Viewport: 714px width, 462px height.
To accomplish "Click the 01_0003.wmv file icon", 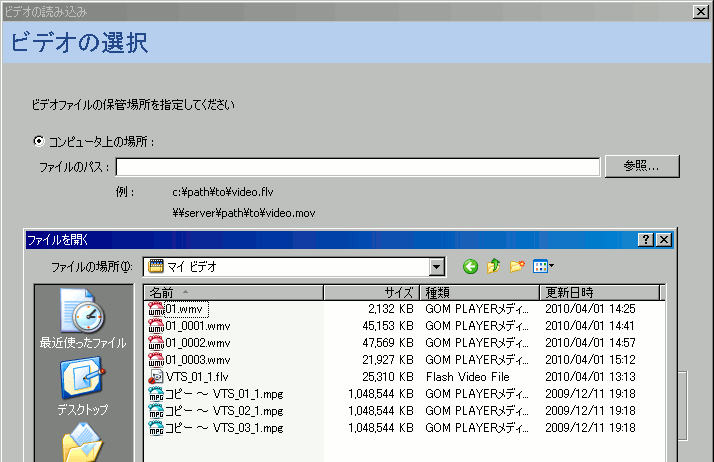I will (156, 360).
